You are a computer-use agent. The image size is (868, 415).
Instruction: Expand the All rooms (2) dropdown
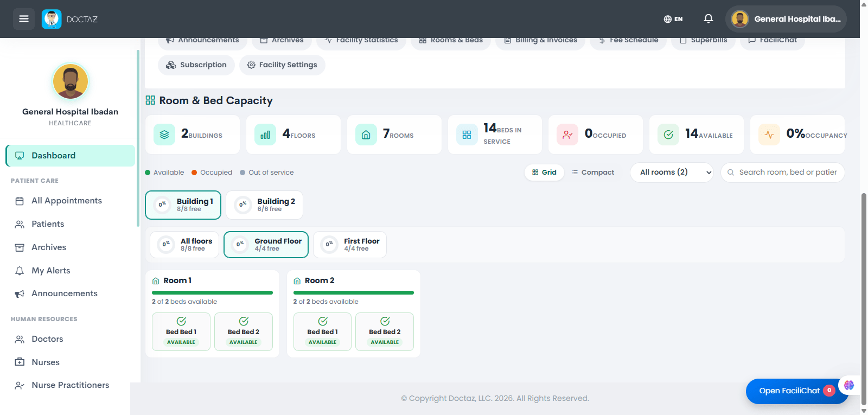[x=672, y=173]
